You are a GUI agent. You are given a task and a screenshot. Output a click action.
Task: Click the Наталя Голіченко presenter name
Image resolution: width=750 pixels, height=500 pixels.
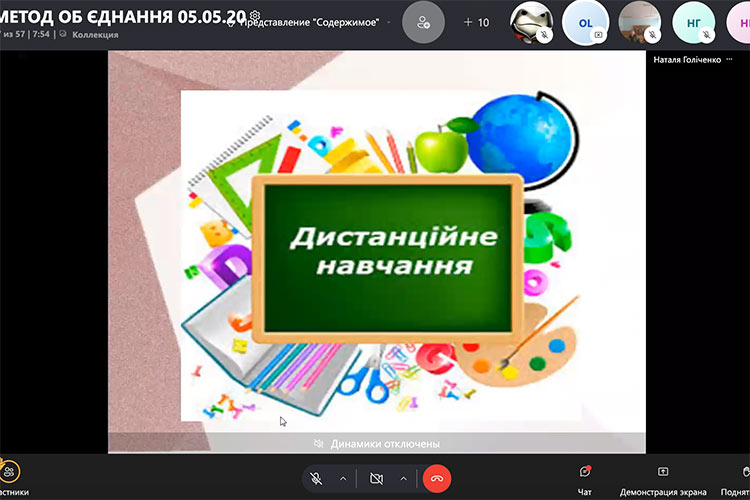click(687, 60)
